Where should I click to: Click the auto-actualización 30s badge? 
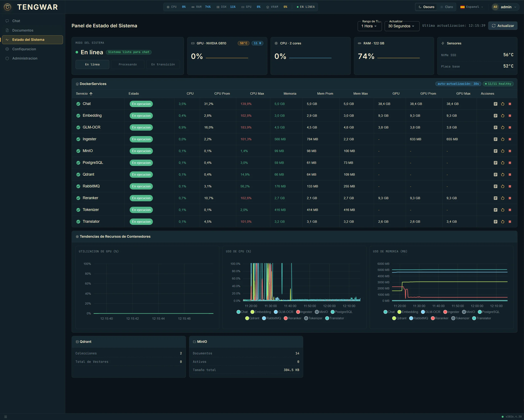coord(458,84)
